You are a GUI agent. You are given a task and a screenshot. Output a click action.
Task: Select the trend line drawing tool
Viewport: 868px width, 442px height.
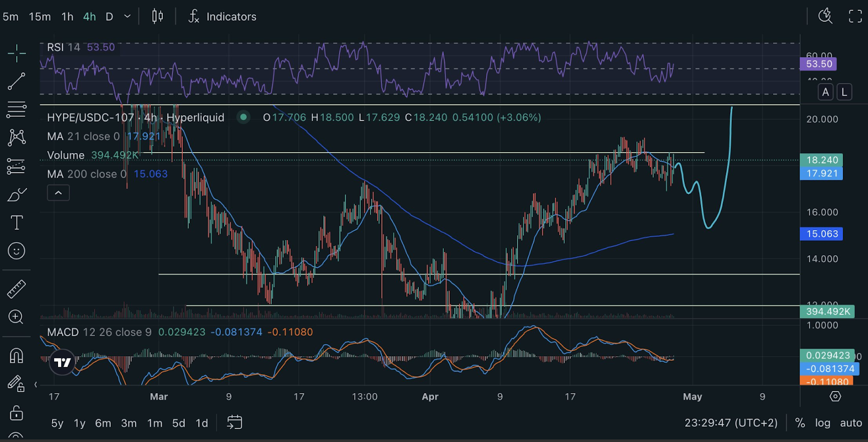click(16, 81)
